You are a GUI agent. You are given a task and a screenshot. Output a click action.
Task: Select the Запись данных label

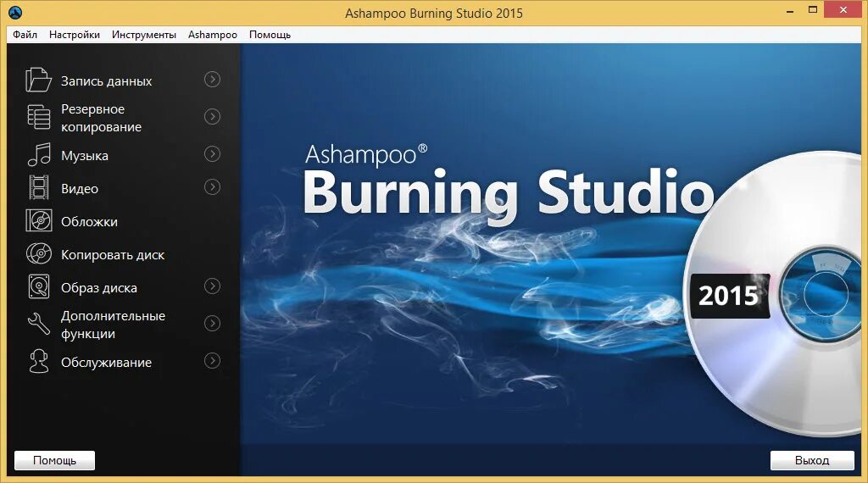coord(106,81)
